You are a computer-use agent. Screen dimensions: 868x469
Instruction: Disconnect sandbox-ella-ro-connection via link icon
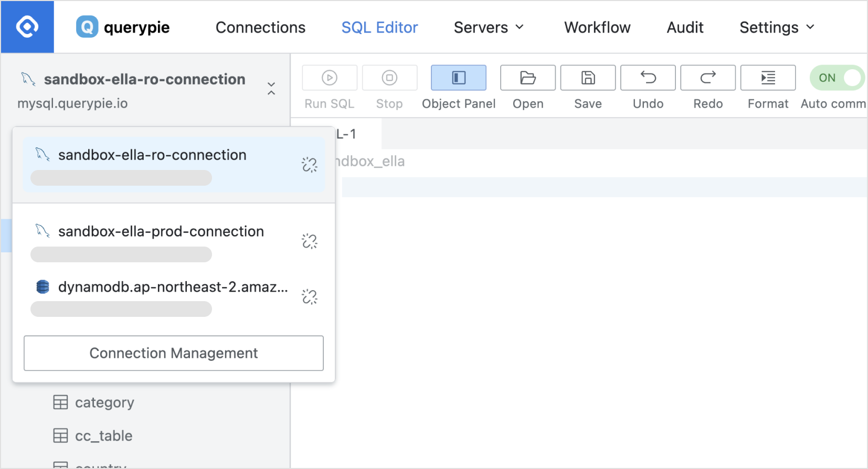tap(310, 165)
